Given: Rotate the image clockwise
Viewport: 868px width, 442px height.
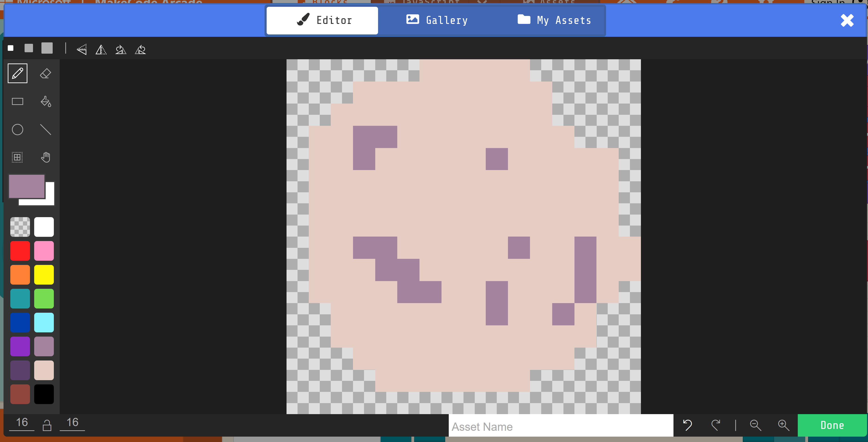Looking at the screenshot, I should pyautogui.click(x=121, y=50).
